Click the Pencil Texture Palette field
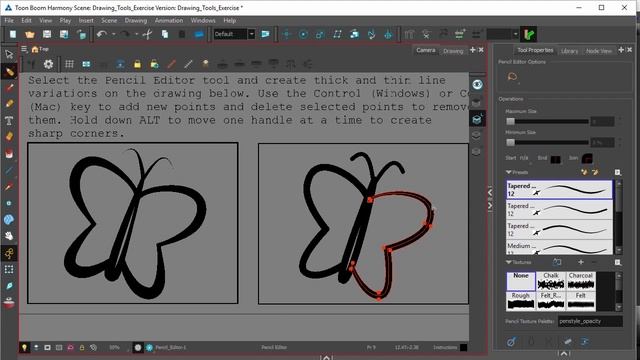Image resolution: width=640 pixels, height=360 pixels. pos(590,321)
